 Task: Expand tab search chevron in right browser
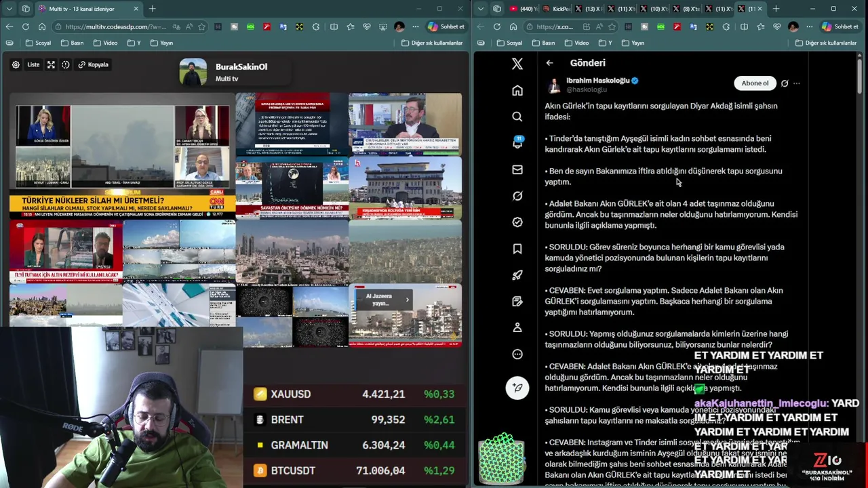pyautogui.click(x=481, y=9)
